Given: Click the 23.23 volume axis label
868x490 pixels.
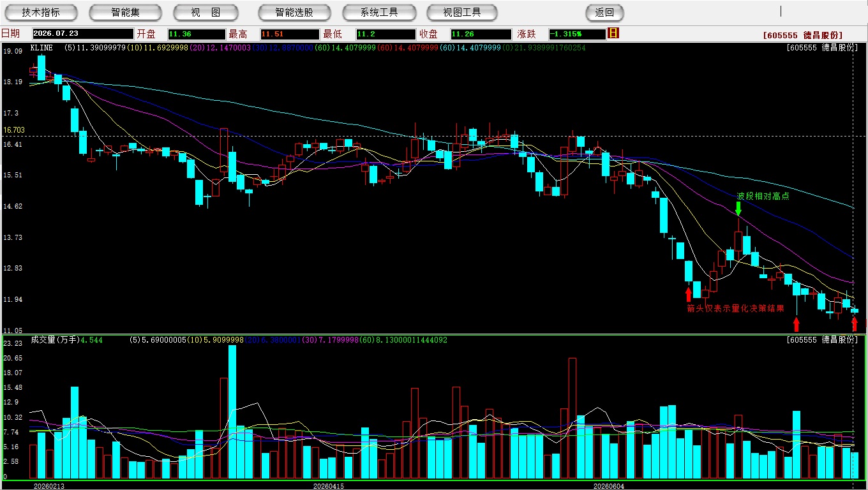Looking at the screenshot, I should click(x=13, y=343).
